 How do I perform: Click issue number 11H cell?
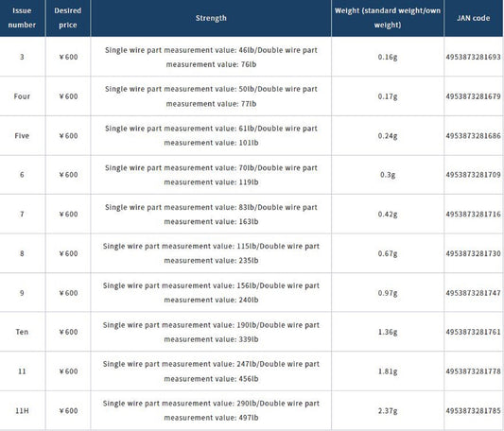(22, 410)
